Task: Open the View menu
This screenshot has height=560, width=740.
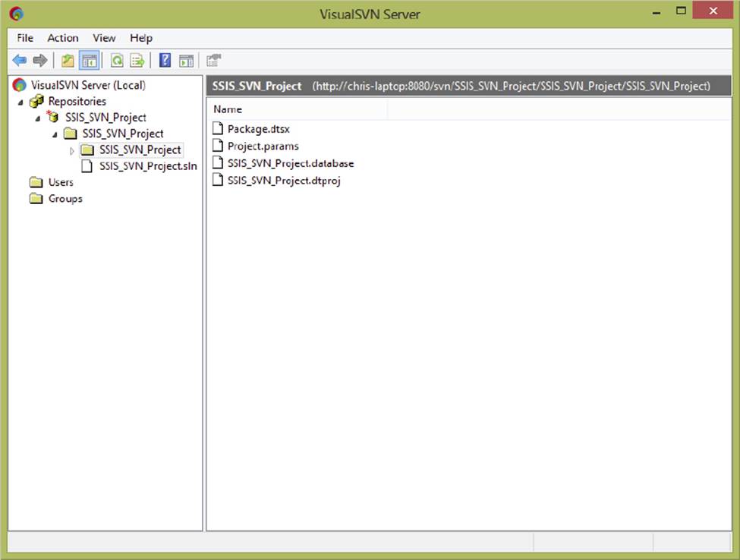Action: click(x=104, y=38)
